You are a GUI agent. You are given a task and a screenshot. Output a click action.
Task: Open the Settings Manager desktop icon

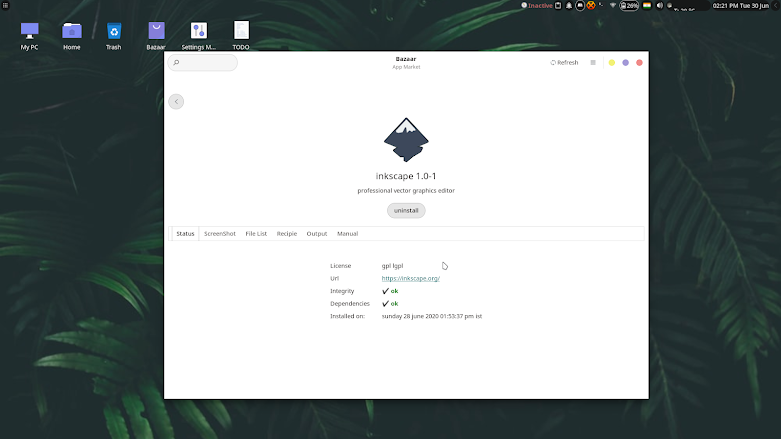(199, 35)
